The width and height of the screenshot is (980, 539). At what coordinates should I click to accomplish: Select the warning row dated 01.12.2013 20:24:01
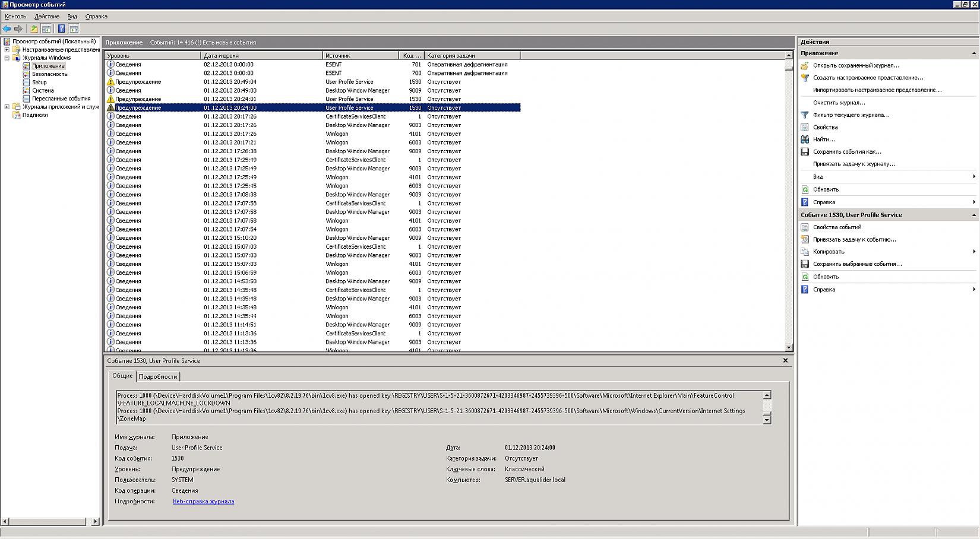pyautogui.click(x=313, y=99)
